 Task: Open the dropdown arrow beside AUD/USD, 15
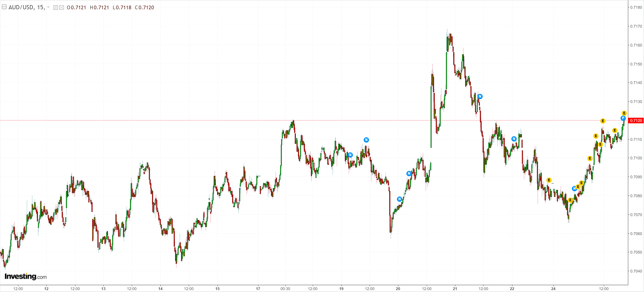click(x=48, y=7)
